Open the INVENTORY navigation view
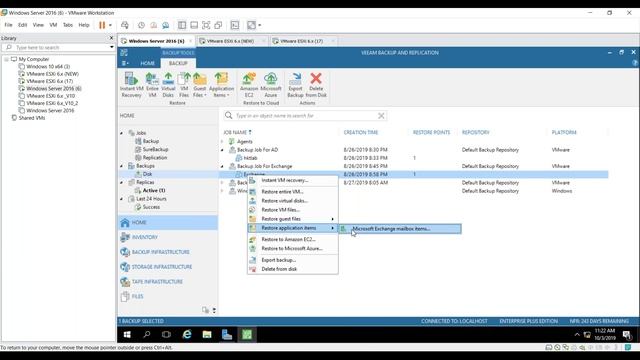This screenshot has width=640, height=360. tap(168, 237)
